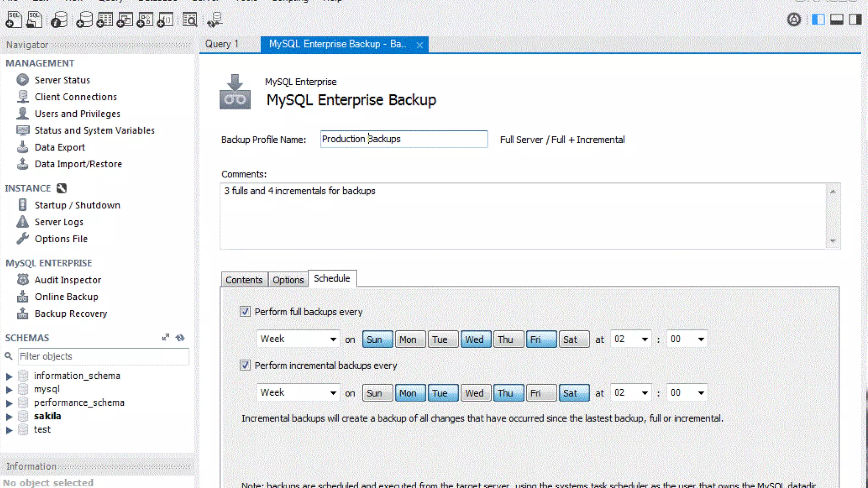Open incremental backup hour dropdown
The width and height of the screenshot is (868, 488).
pos(631,393)
